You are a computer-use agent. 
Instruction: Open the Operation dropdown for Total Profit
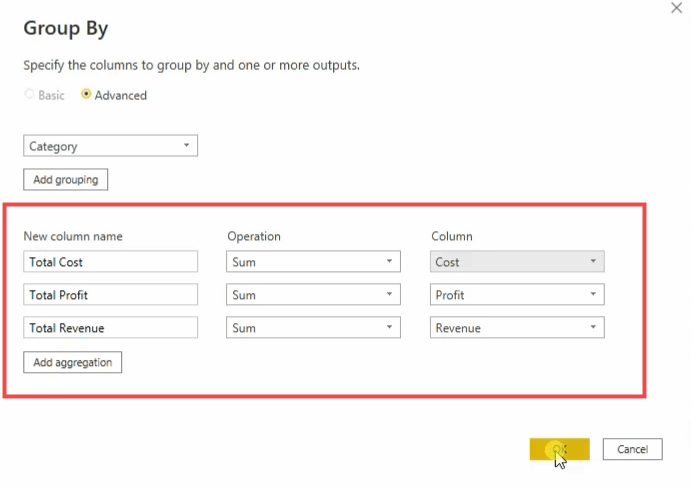(x=313, y=295)
